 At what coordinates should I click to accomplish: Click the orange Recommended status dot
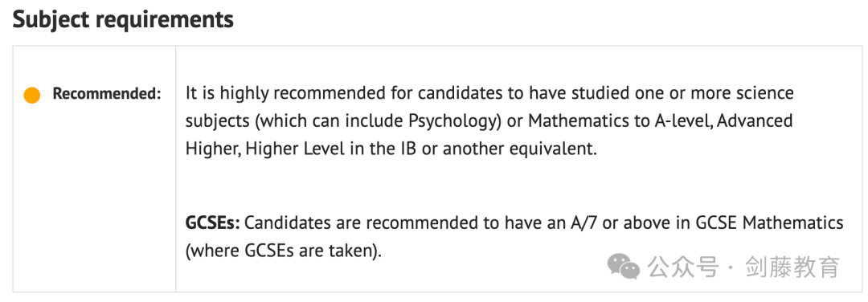[32, 95]
